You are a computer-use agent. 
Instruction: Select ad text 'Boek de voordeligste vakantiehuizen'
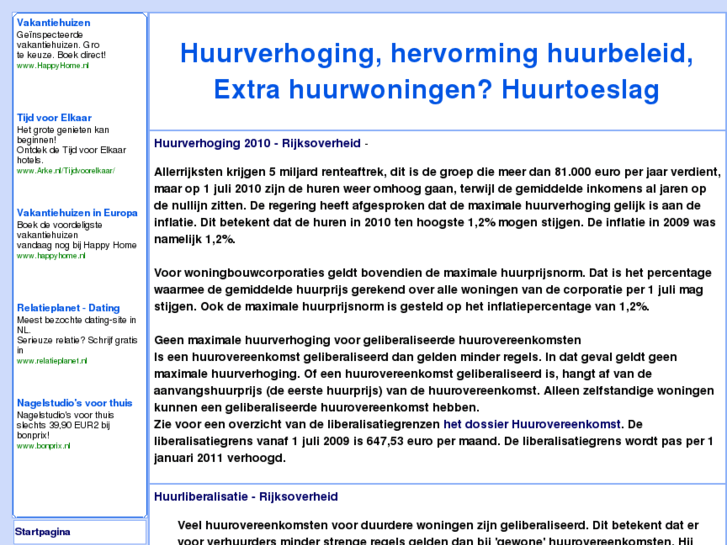[59, 230]
